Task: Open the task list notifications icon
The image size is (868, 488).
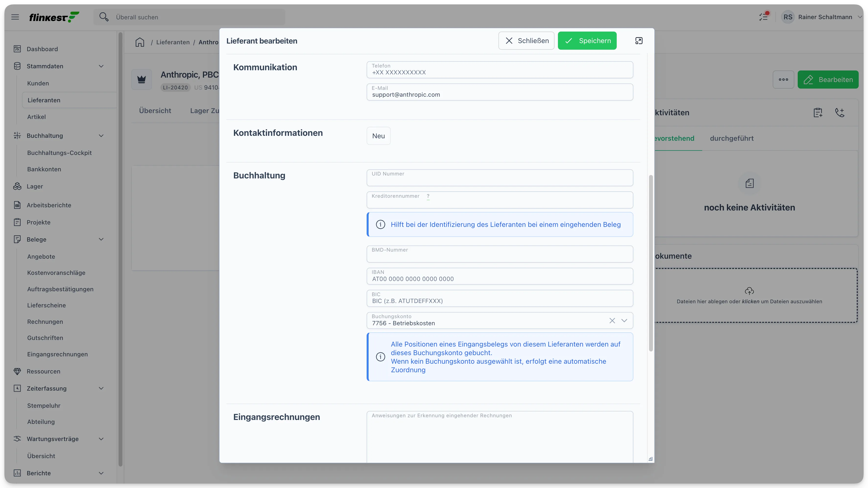Action: pos(764,16)
